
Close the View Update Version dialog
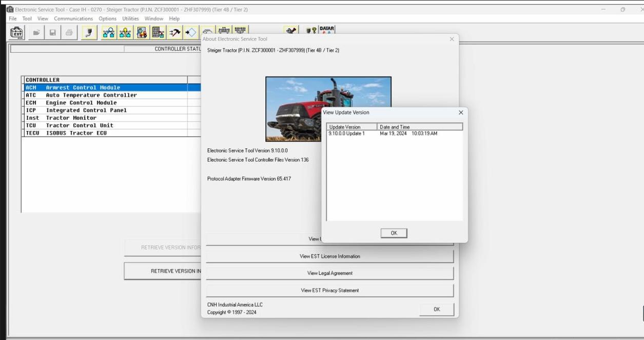pos(461,112)
